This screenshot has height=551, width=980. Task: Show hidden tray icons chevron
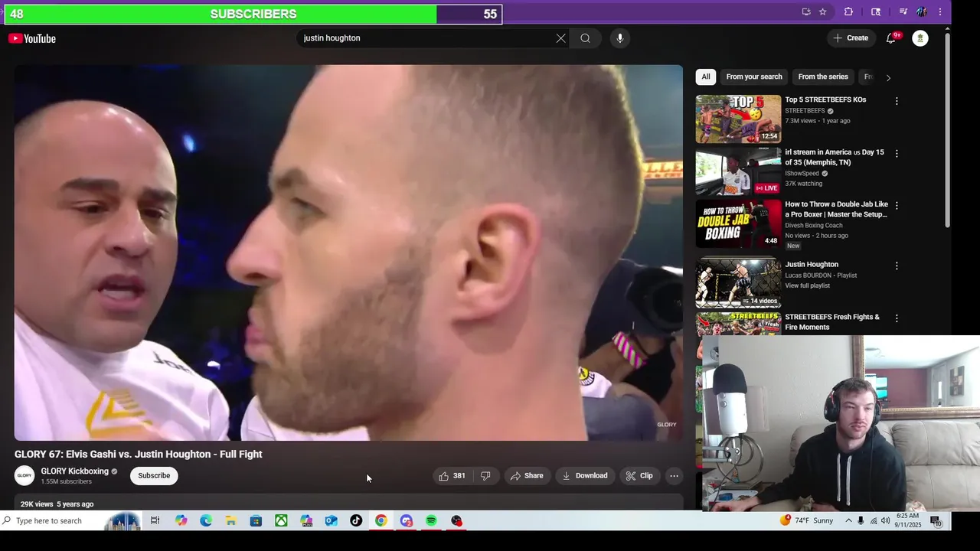pyautogui.click(x=848, y=521)
